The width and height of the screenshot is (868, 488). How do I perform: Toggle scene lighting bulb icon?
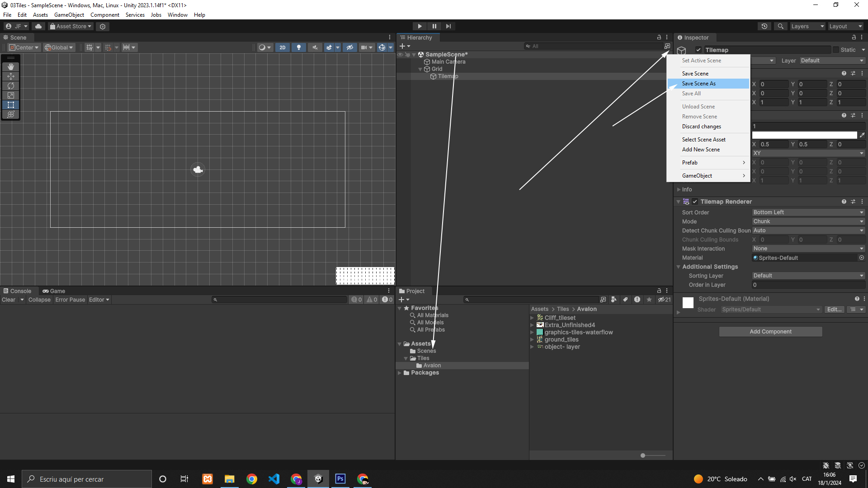click(298, 47)
